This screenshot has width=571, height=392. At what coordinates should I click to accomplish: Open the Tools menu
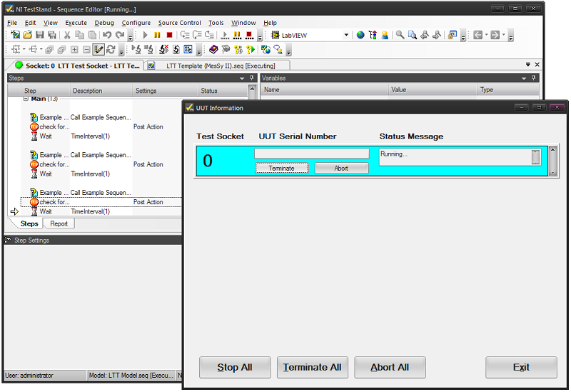216,23
